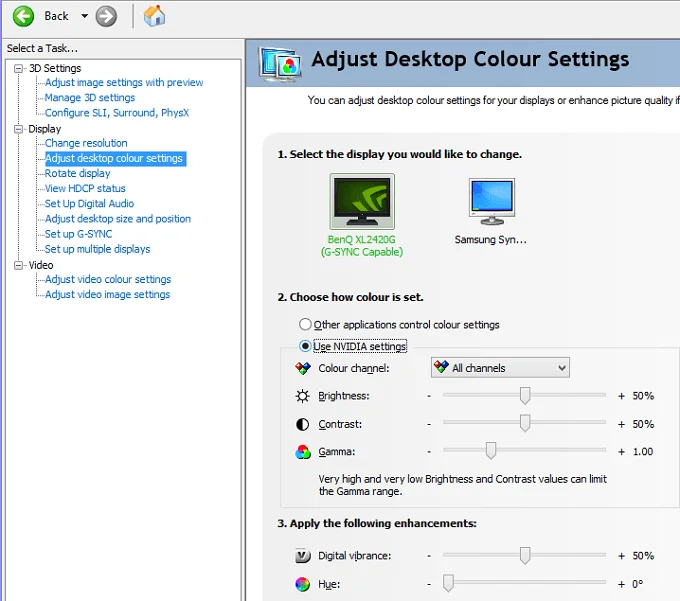Click the Home icon in toolbar

[154, 16]
